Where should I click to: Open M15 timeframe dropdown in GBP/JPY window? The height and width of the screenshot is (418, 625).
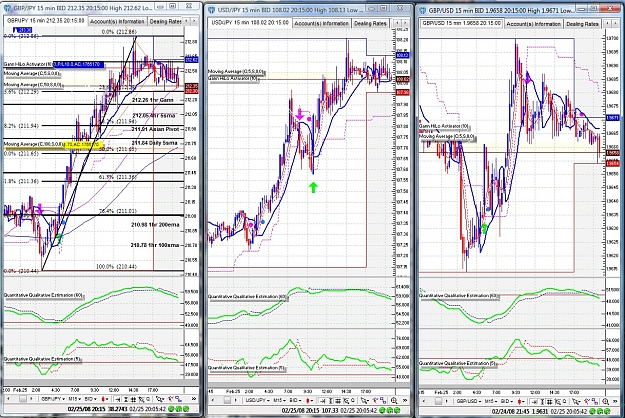[x=75, y=399]
